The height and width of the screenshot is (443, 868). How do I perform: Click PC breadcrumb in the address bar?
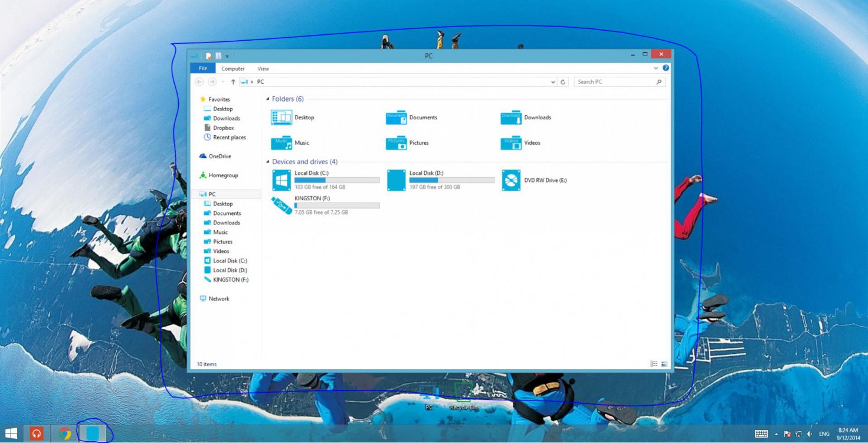point(260,82)
